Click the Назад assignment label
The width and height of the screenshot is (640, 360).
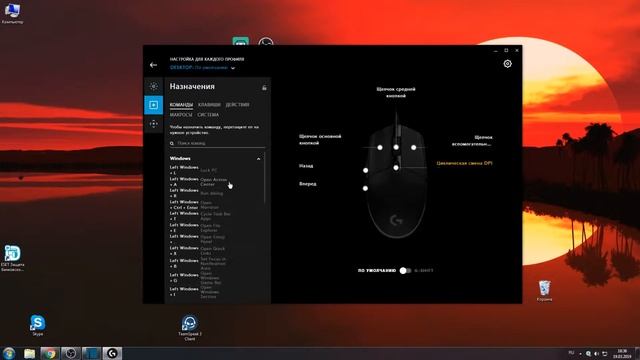click(x=306, y=166)
